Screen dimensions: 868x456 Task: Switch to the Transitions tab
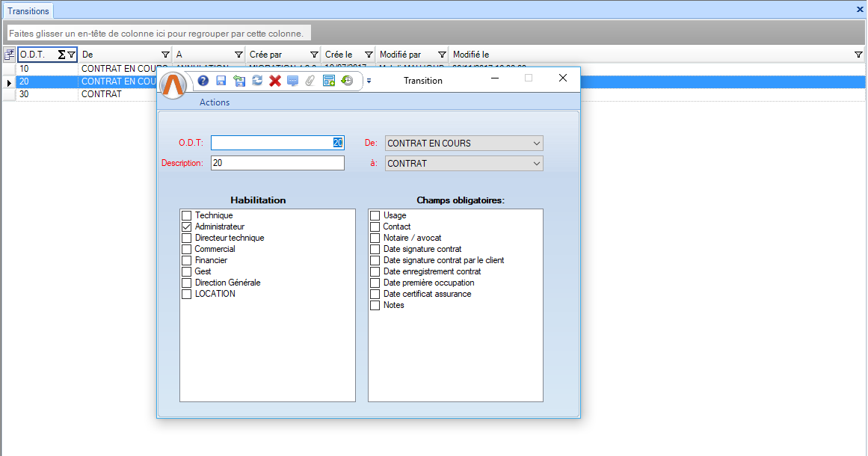(28, 11)
